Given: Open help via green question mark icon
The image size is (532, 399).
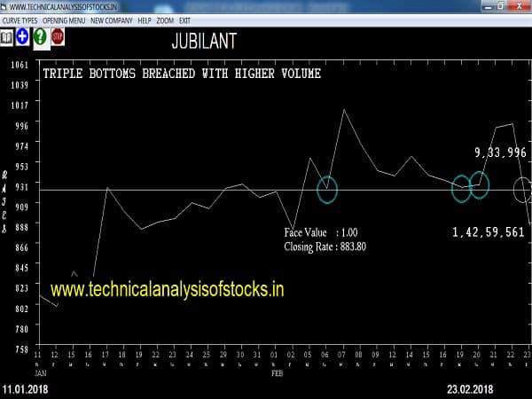Looking at the screenshot, I should click(40, 37).
